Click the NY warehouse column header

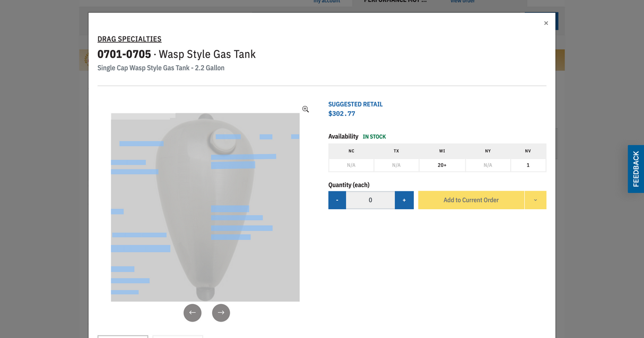pos(488,151)
